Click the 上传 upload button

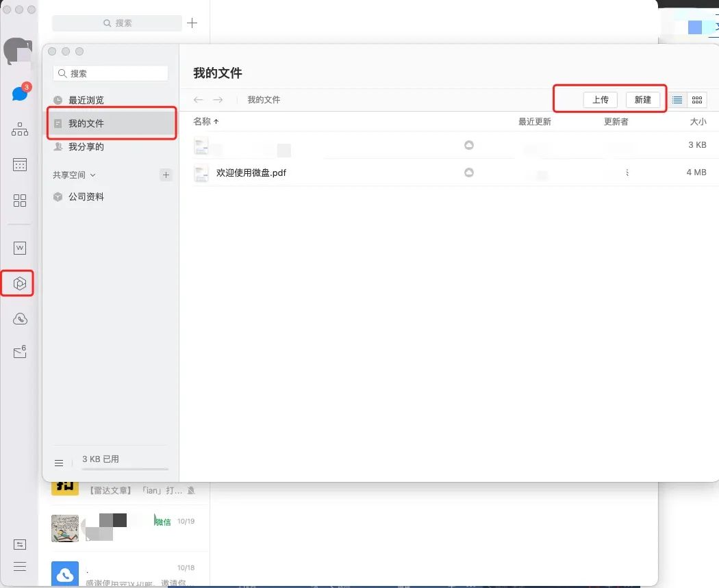coord(601,99)
